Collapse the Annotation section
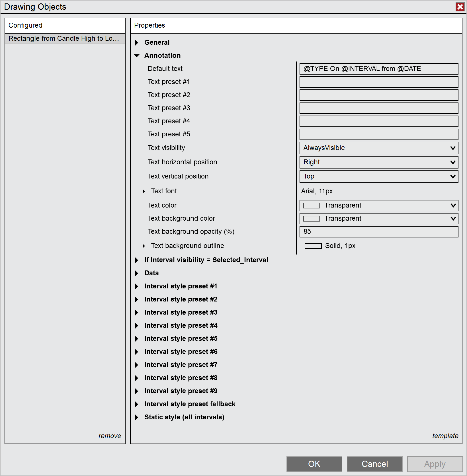 [x=137, y=56]
